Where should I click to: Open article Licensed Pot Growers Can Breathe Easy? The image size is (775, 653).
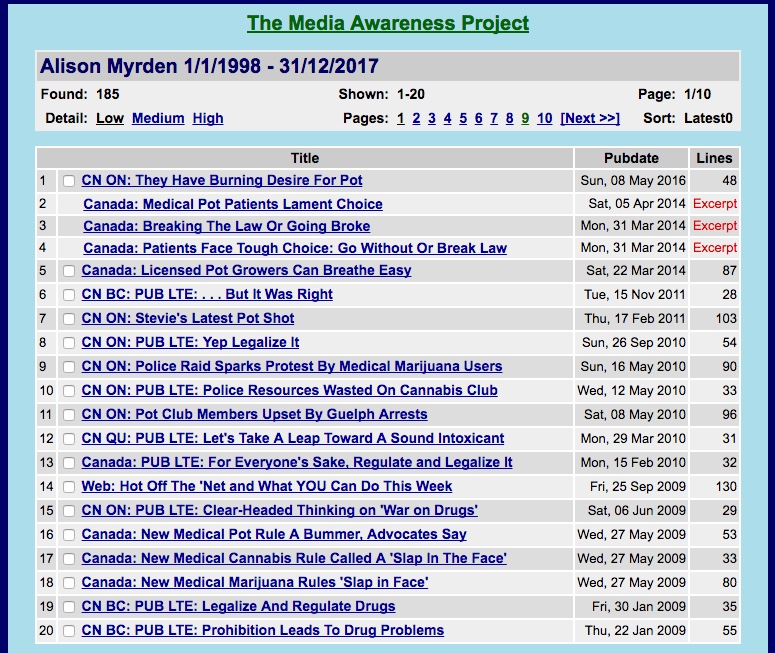point(246,270)
